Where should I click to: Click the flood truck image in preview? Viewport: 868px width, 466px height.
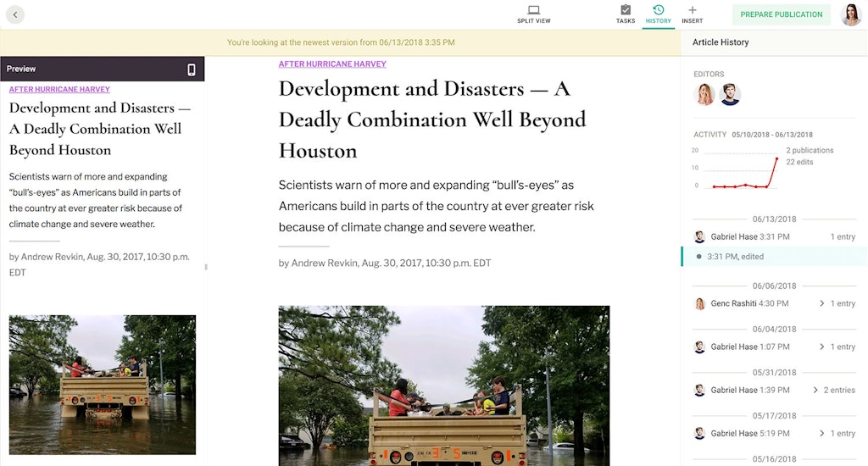(x=102, y=385)
